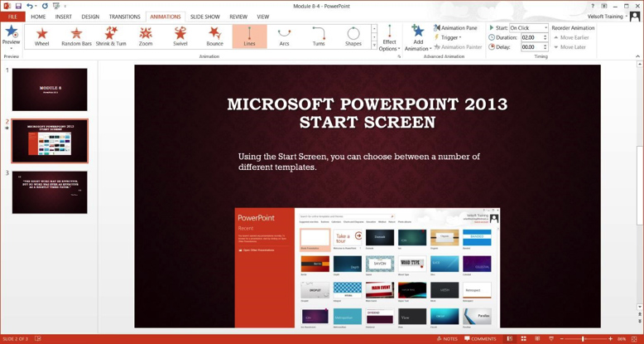Open the Trigger dropdown
This screenshot has width=644, height=344.
tap(449, 37)
